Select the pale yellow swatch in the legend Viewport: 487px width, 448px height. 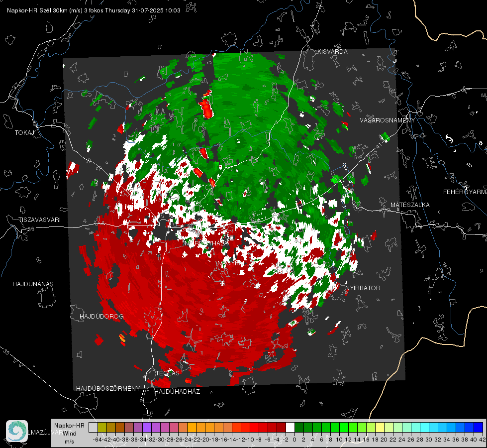point(380,427)
